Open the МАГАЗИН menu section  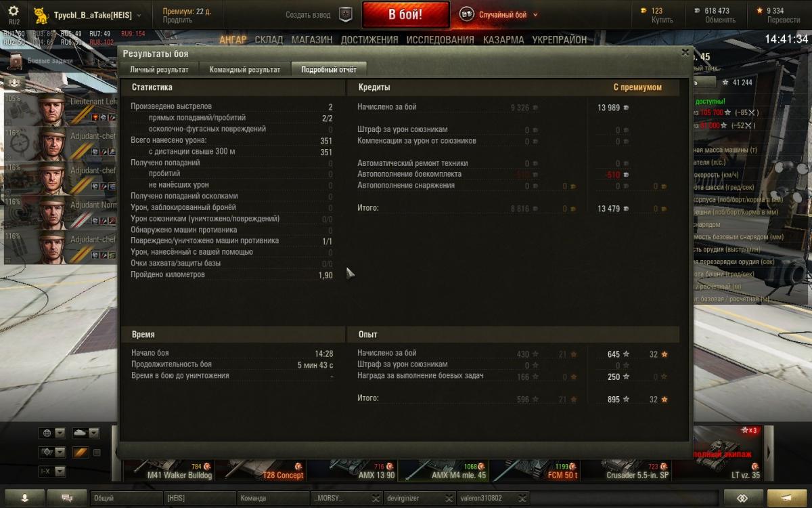tap(312, 40)
